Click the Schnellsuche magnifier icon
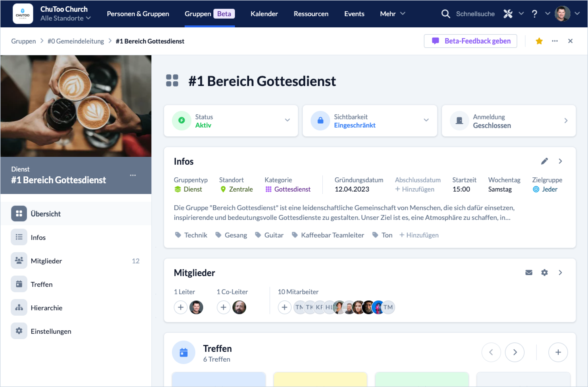Screen dimensions: 588x387 445,14
